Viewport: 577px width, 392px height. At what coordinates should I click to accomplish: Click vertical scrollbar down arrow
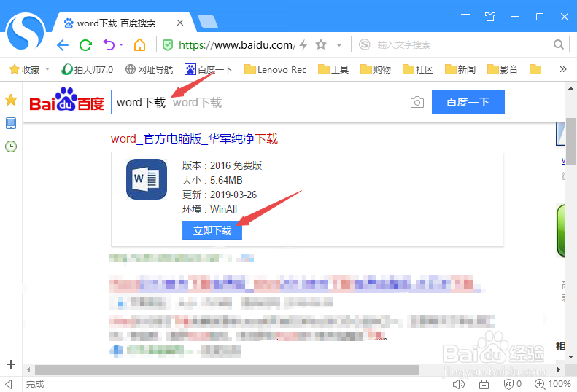(x=570, y=357)
